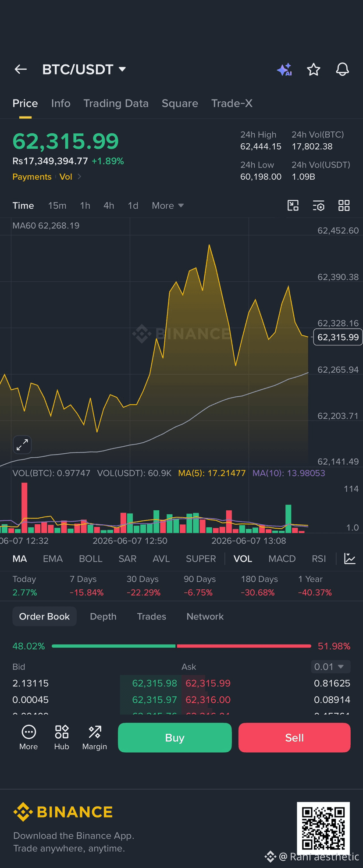Tap the ask price 62,315.99 in order book
This screenshot has height=868, width=363.
[208, 683]
